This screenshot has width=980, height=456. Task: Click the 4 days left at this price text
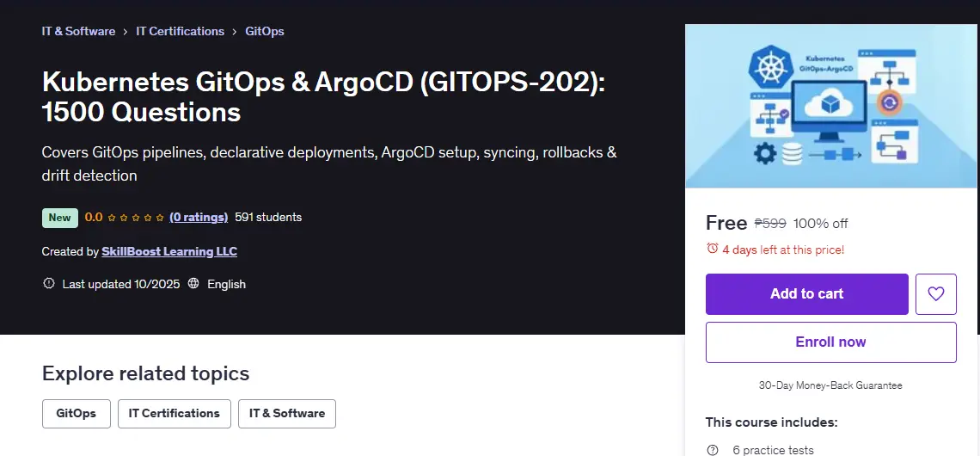point(783,250)
